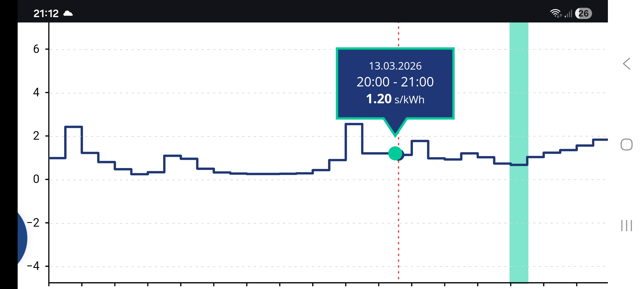This screenshot has height=289, width=644.
Task: Tap y-axis label 6
Action: 36,49
